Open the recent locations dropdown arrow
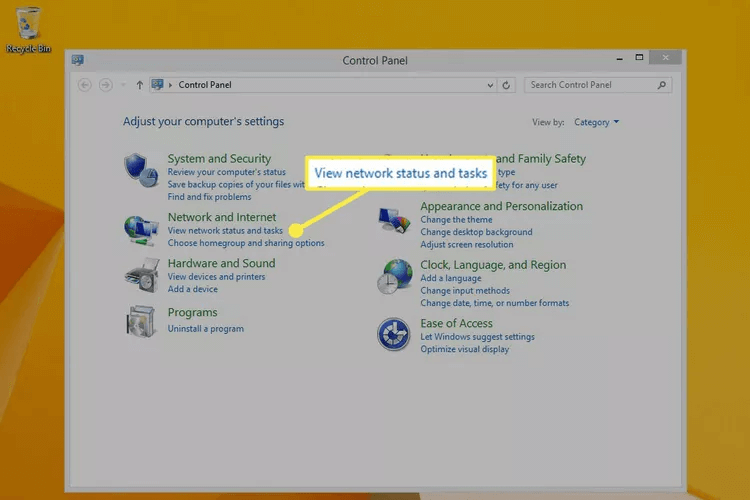 pyautogui.click(x=123, y=85)
